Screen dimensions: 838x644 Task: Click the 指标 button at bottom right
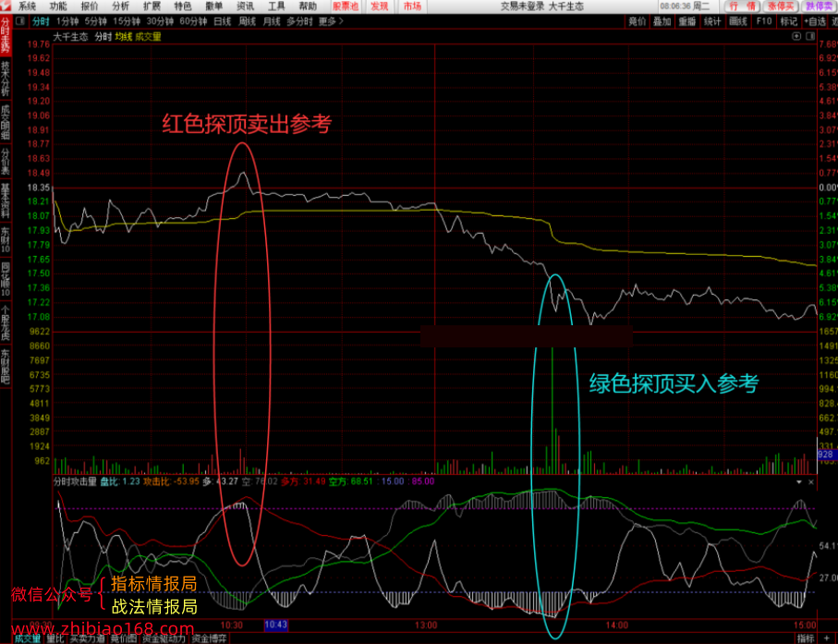[x=806, y=638]
